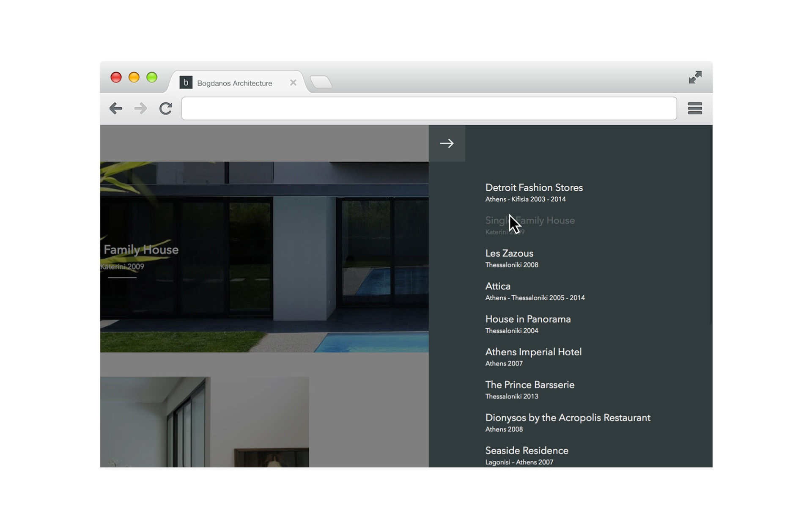Image resolution: width=812 pixels, height=528 pixels.
Task: Click 'Katerini 2009' caption over photo
Action: click(122, 267)
